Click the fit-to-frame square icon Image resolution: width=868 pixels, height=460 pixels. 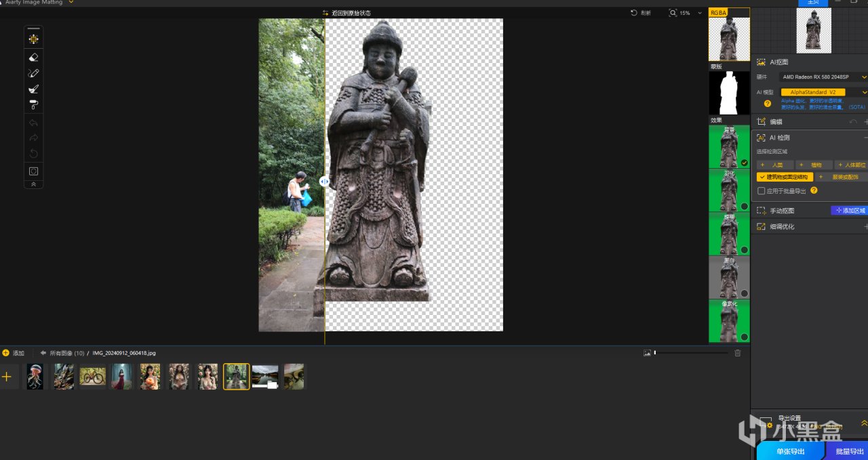(x=33, y=171)
